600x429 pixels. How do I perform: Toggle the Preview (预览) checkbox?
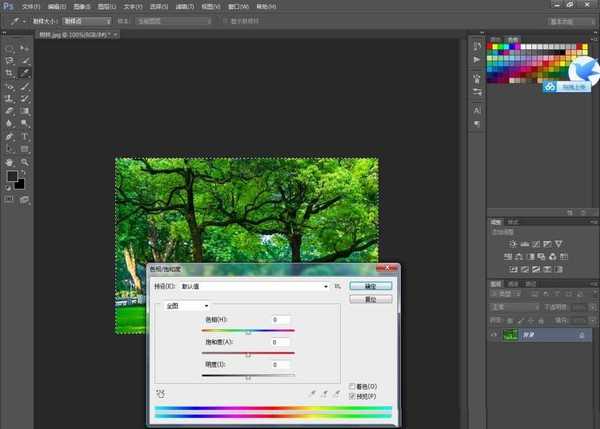353,396
